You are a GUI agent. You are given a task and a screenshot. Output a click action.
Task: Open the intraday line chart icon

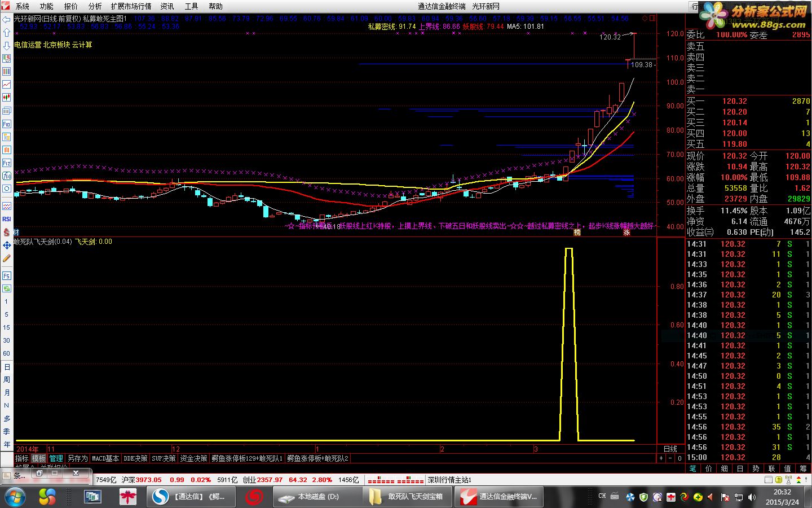[x=7, y=85]
